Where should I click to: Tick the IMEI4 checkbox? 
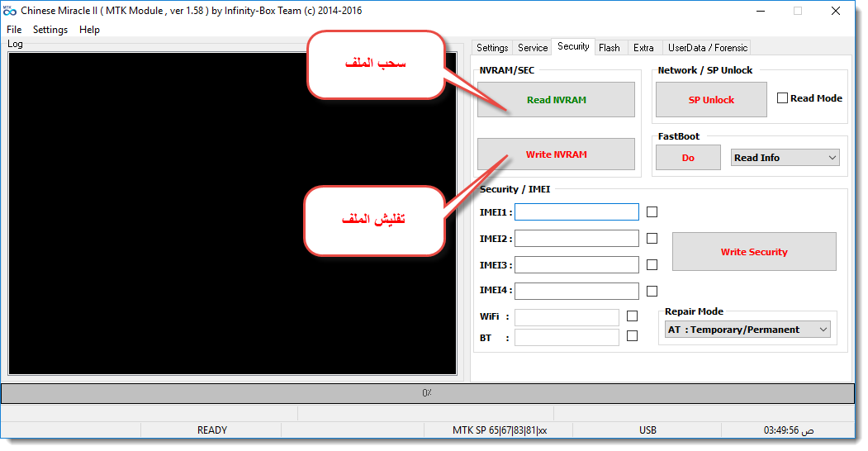click(652, 291)
